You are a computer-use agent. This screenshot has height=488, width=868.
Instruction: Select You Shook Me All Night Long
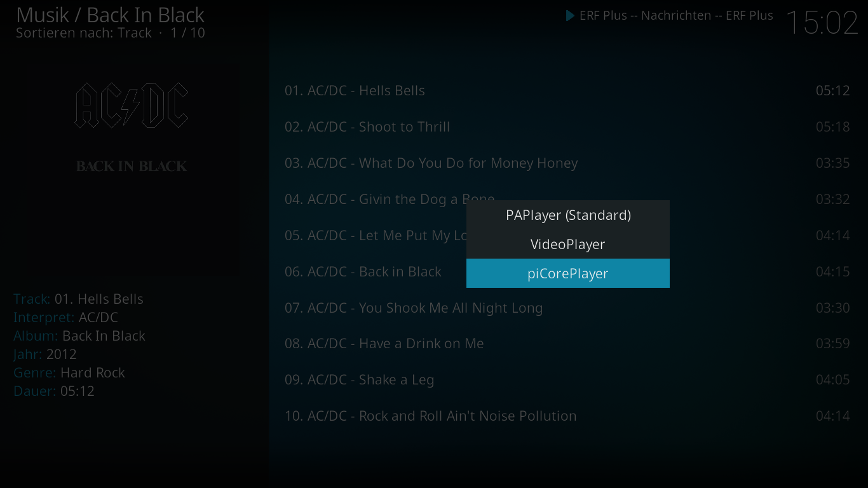click(567, 308)
